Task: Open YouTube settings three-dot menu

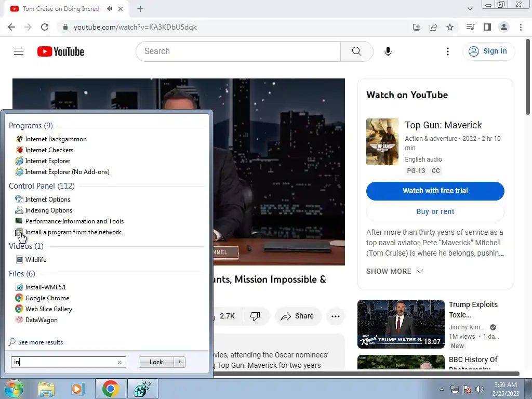Action: [447, 51]
